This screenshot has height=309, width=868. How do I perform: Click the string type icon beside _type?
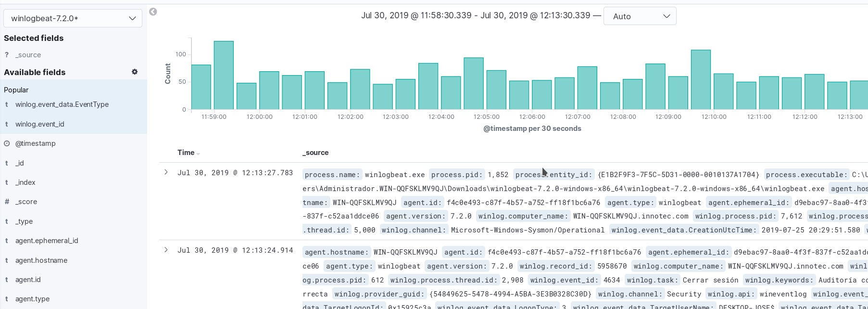(x=7, y=221)
